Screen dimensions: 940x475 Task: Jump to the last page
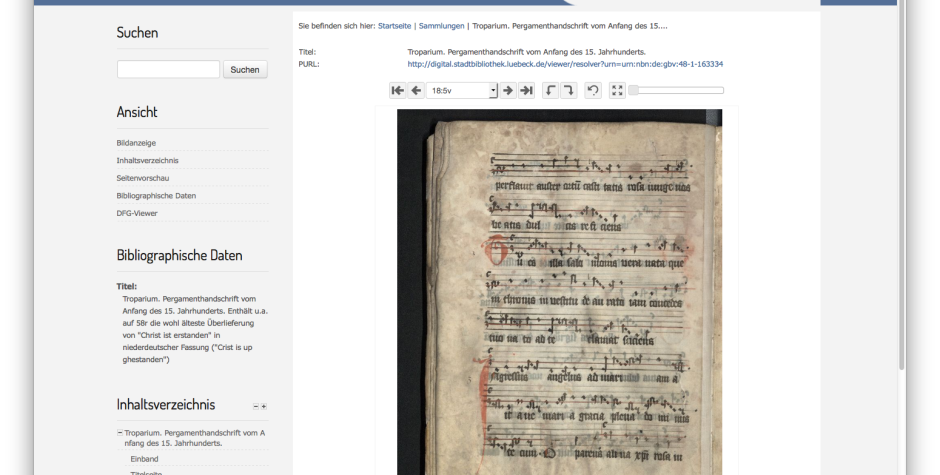526,91
